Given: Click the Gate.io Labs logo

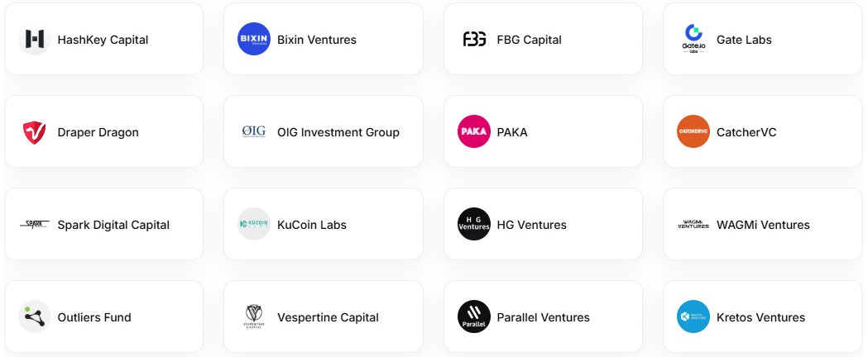Looking at the screenshot, I should click(693, 39).
